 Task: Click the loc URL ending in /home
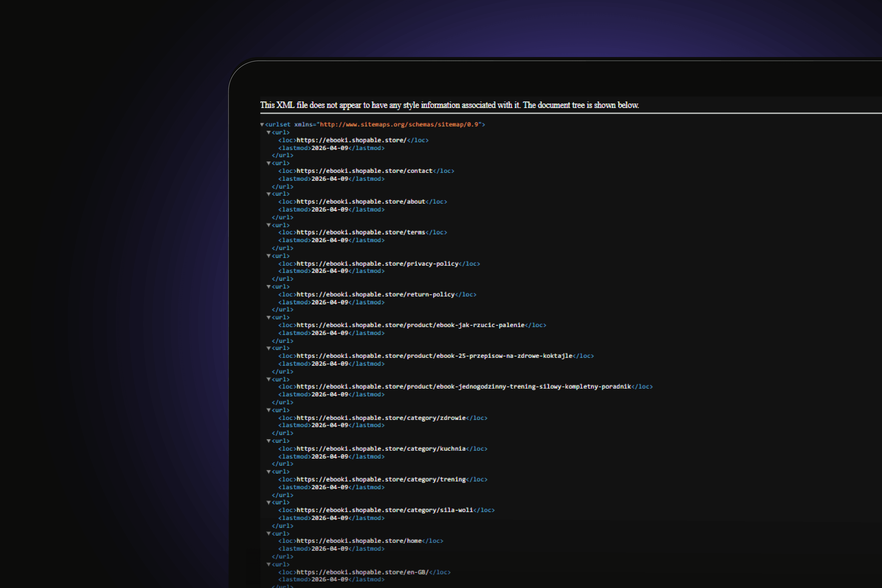click(359, 541)
